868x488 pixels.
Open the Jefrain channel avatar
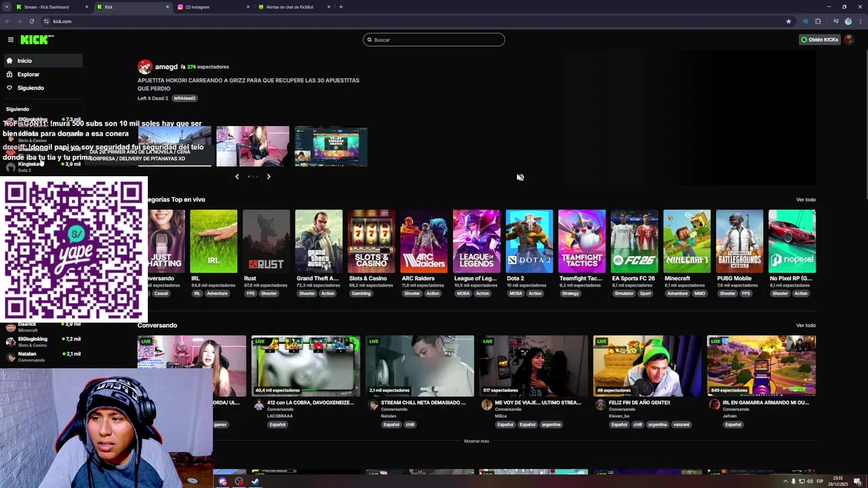714,405
